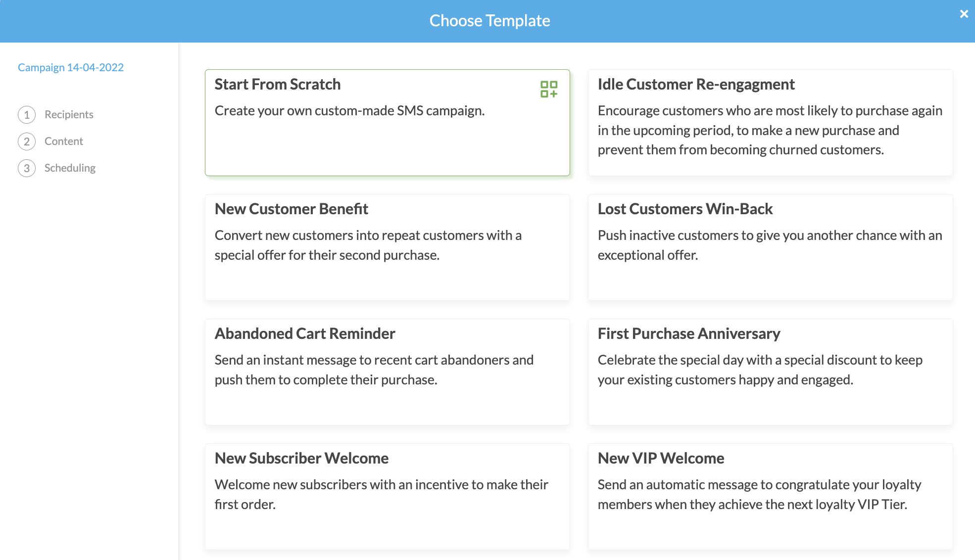
Task: Close the Choose Template dialog
Action: click(x=964, y=14)
